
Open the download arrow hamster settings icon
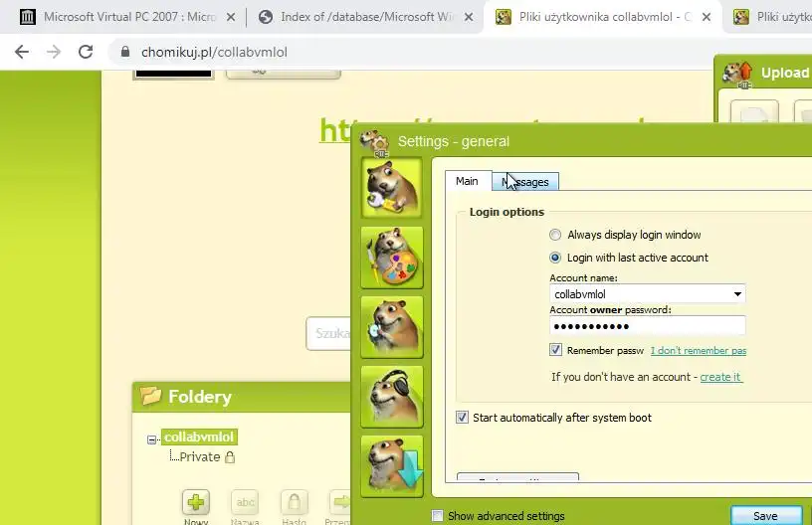(x=392, y=466)
